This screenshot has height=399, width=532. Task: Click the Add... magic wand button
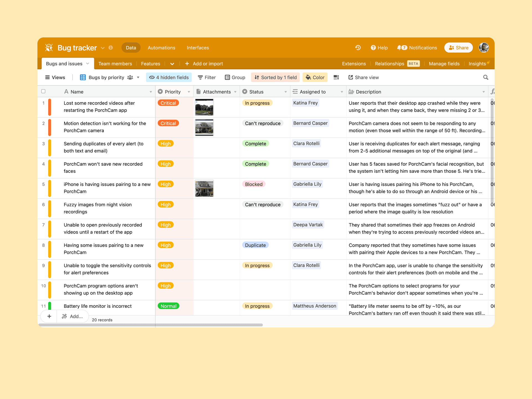73,316
